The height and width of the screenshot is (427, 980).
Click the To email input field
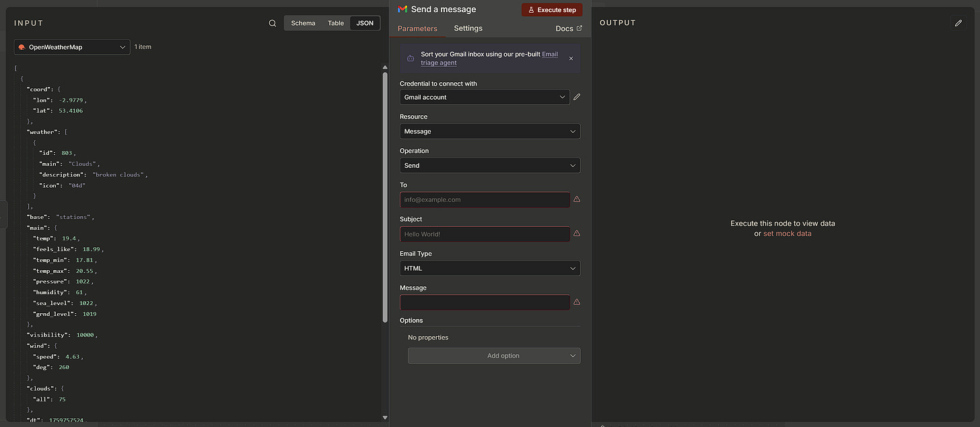(x=485, y=199)
